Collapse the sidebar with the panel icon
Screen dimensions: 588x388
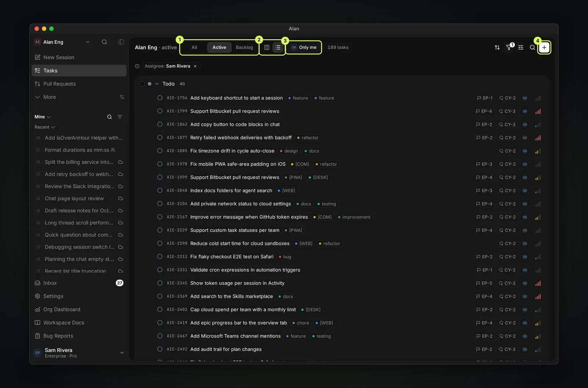pos(121,42)
